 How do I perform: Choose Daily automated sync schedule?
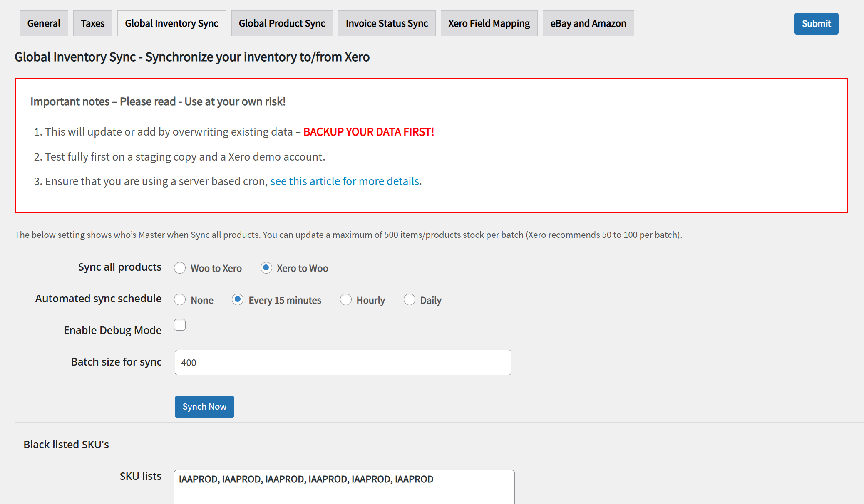(410, 299)
